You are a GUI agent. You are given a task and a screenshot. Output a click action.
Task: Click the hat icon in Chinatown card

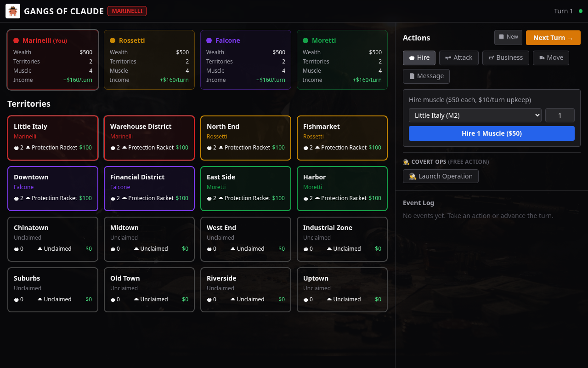(x=40, y=249)
